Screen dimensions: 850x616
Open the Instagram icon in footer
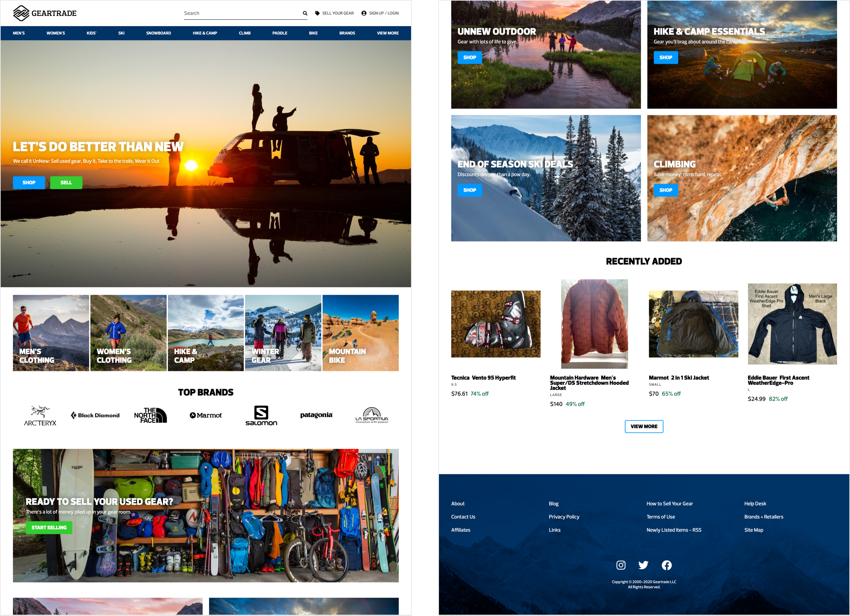tap(621, 565)
